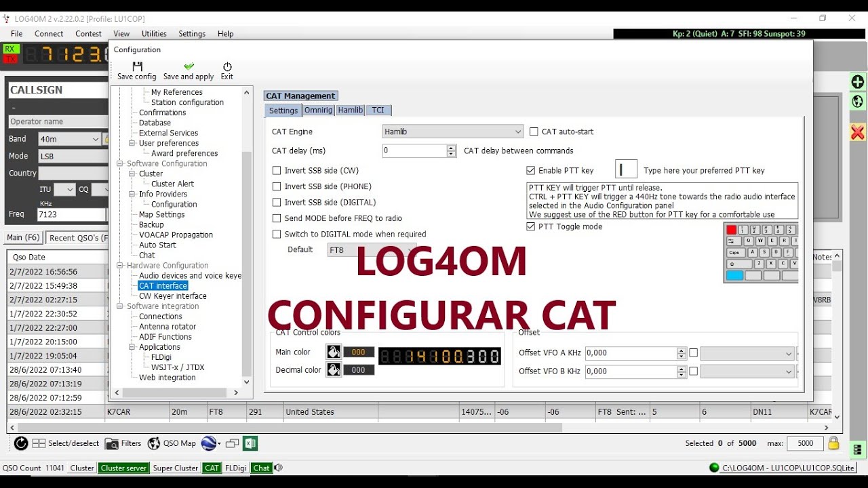Check Send MODE before FREQ to radio
This screenshot has width=868, height=488.
[x=277, y=218]
